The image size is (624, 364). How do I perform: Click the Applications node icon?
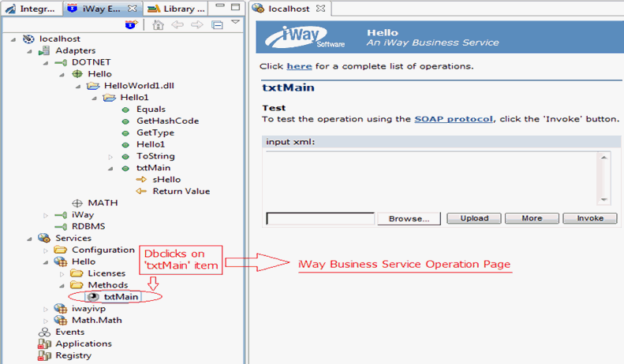(x=44, y=344)
